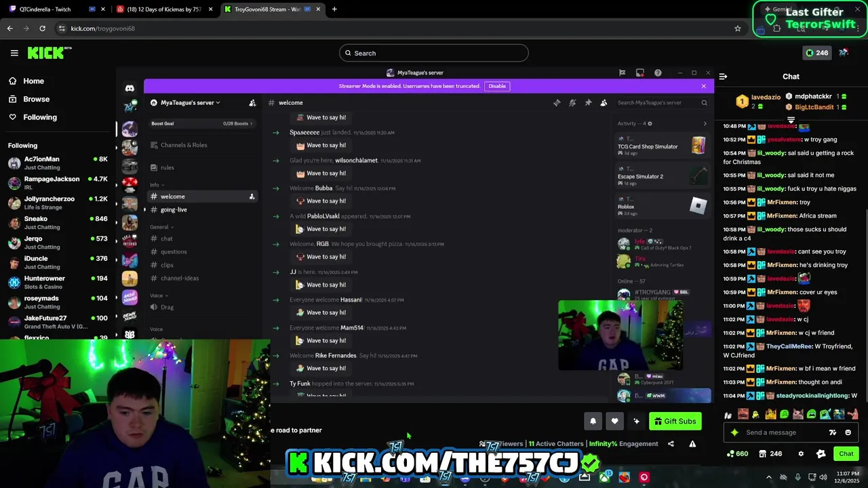Click the sparkle icon beside Gift Subs
The width and height of the screenshot is (868, 488).
coord(636,422)
